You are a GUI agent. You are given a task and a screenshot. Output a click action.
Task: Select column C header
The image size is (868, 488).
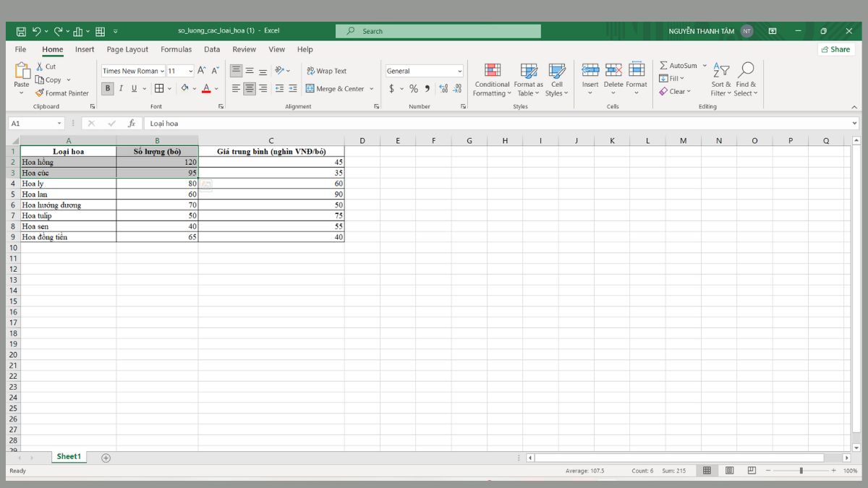click(271, 140)
